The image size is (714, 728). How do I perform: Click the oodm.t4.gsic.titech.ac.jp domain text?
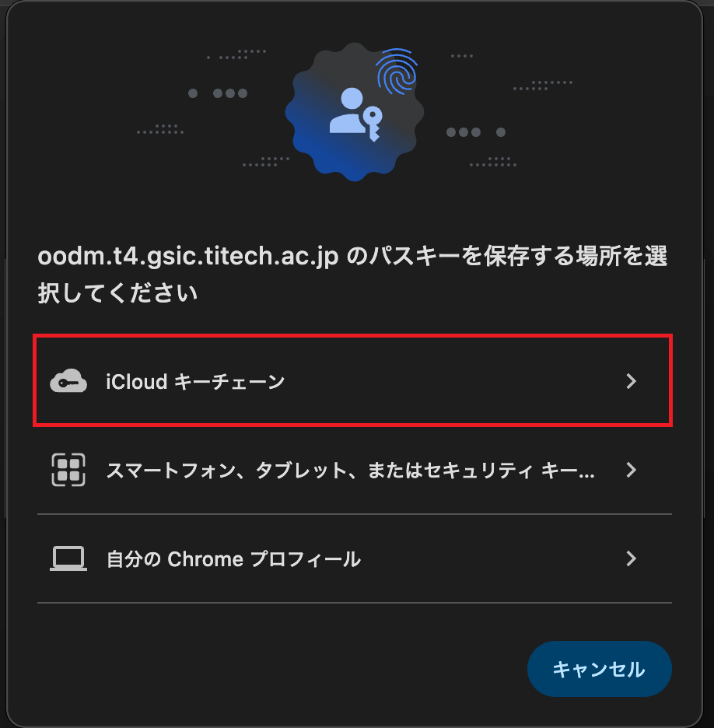click(x=187, y=257)
